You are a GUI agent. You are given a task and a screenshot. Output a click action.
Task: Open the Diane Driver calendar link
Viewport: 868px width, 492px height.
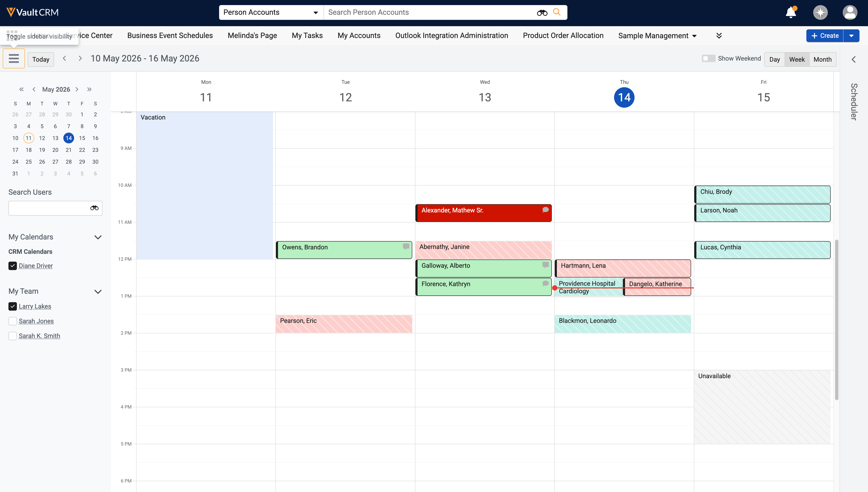coord(36,266)
